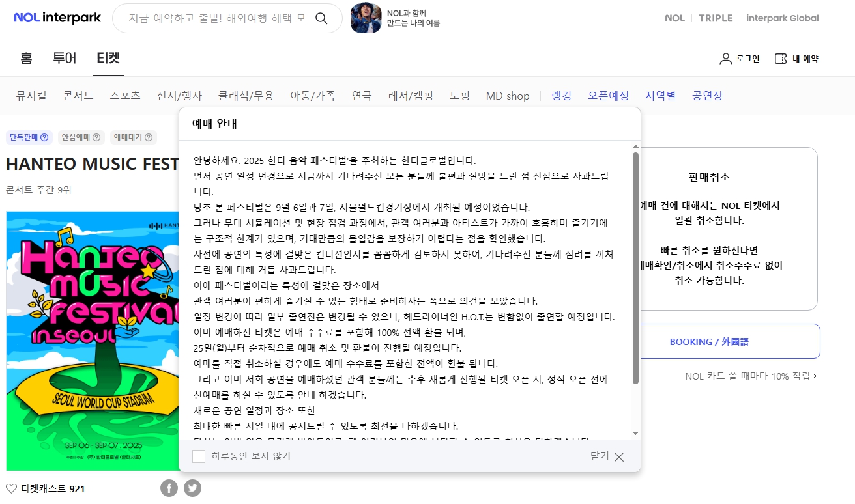The height and width of the screenshot is (504, 855).
Task: Click the 티켓캐스트 heart icon
Action: [11, 488]
